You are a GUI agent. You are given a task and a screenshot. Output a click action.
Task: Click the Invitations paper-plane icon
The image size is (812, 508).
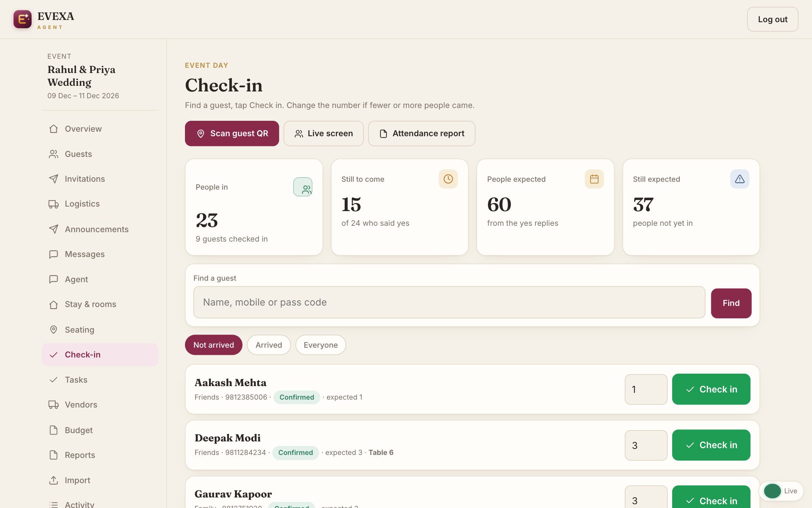click(54, 179)
